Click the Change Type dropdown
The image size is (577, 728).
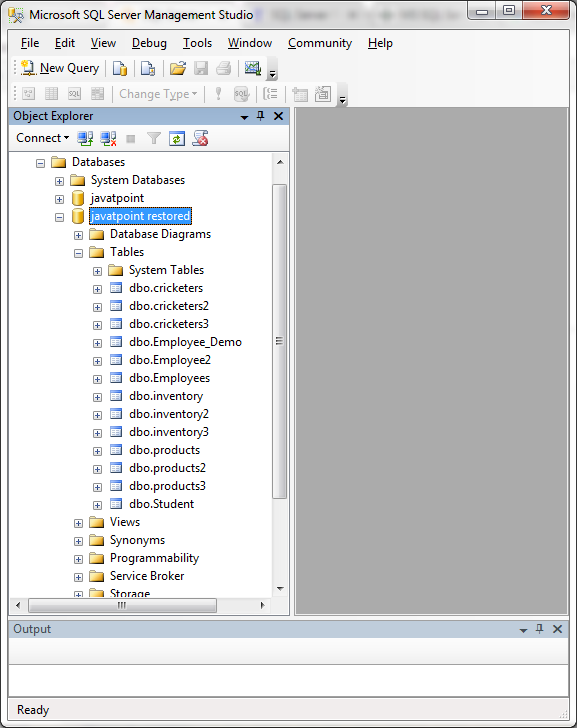point(158,94)
